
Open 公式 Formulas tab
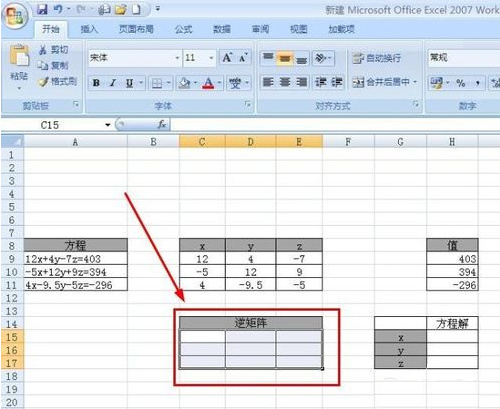(184, 29)
